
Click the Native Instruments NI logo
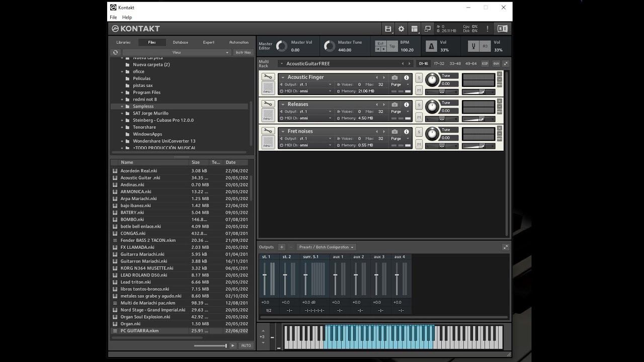[x=502, y=29]
